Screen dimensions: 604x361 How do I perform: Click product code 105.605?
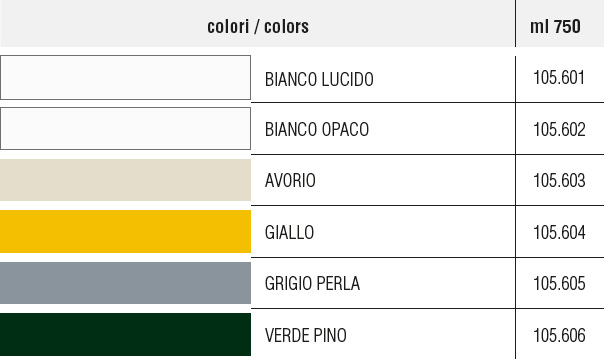pos(559,284)
